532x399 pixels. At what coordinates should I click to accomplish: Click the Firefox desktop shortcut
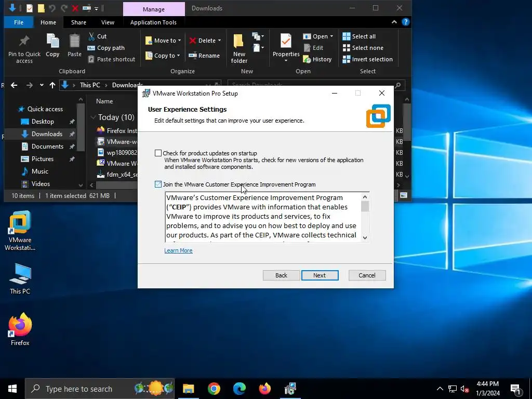20,329
